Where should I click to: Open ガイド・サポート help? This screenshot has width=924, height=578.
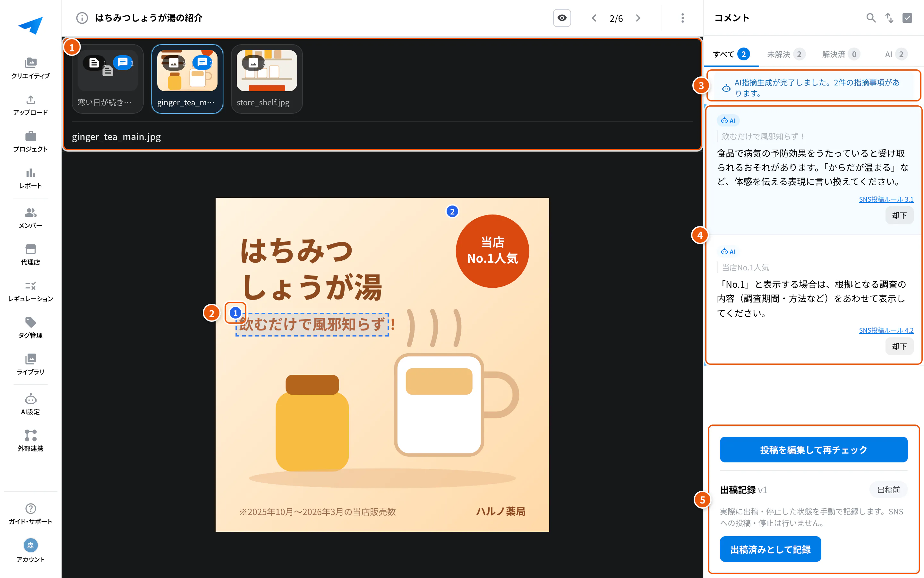(x=30, y=514)
